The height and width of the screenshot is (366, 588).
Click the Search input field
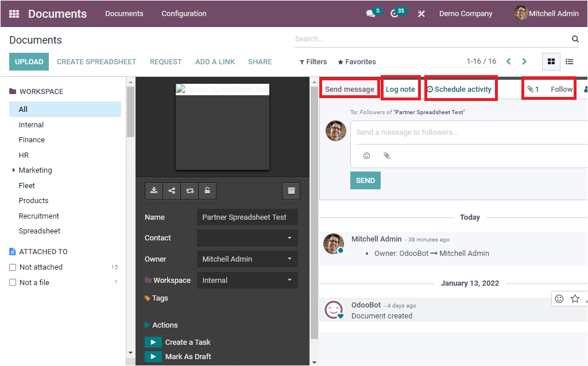tap(431, 38)
